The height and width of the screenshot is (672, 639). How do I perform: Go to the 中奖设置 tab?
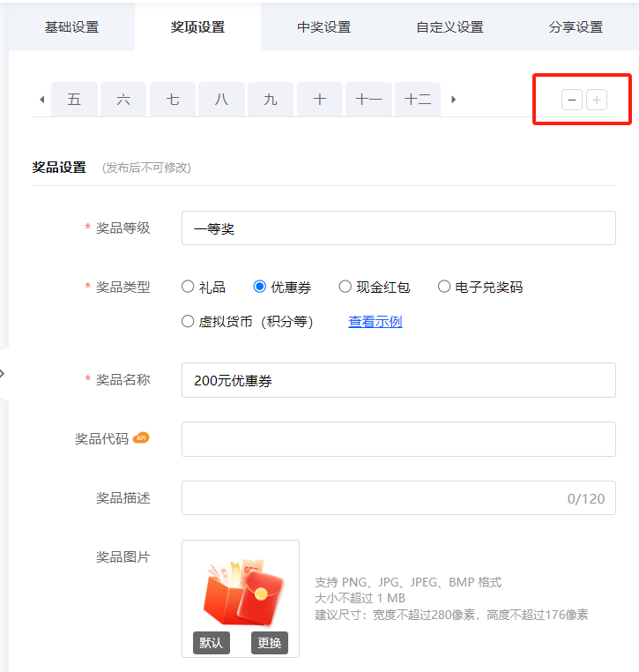pos(323,27)
